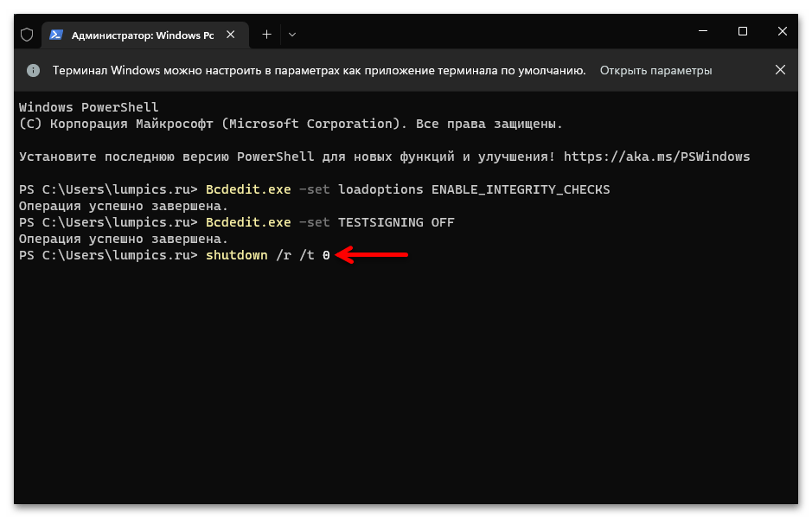The image size is (812, 518).
Task: Dismiss the default terminal notification bar
Action: (780, 70)
